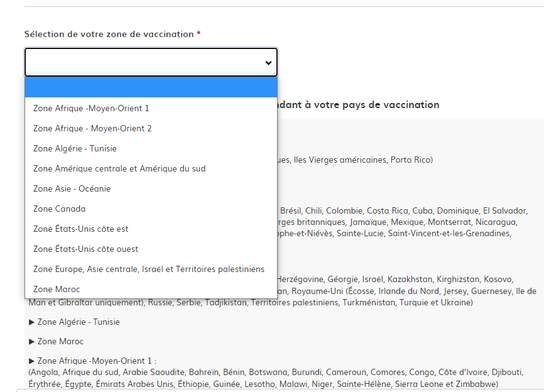Click the closed vaccination zone combo box

click(151, 62)
